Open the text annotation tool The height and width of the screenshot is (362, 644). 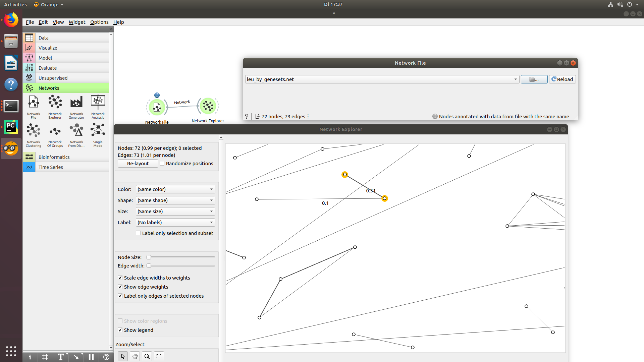tap(61, 357)
